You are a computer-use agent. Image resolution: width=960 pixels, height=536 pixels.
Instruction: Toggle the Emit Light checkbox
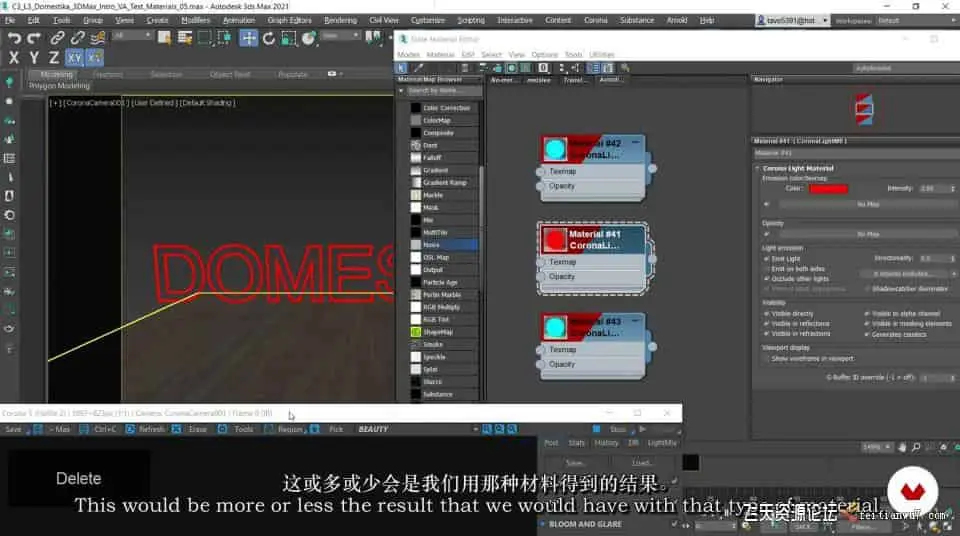766,259
